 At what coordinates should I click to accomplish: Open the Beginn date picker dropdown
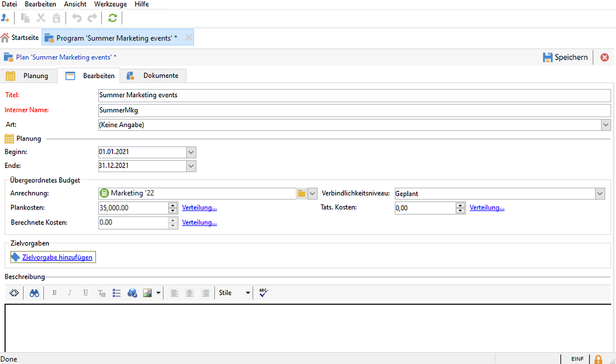(191, 152)
